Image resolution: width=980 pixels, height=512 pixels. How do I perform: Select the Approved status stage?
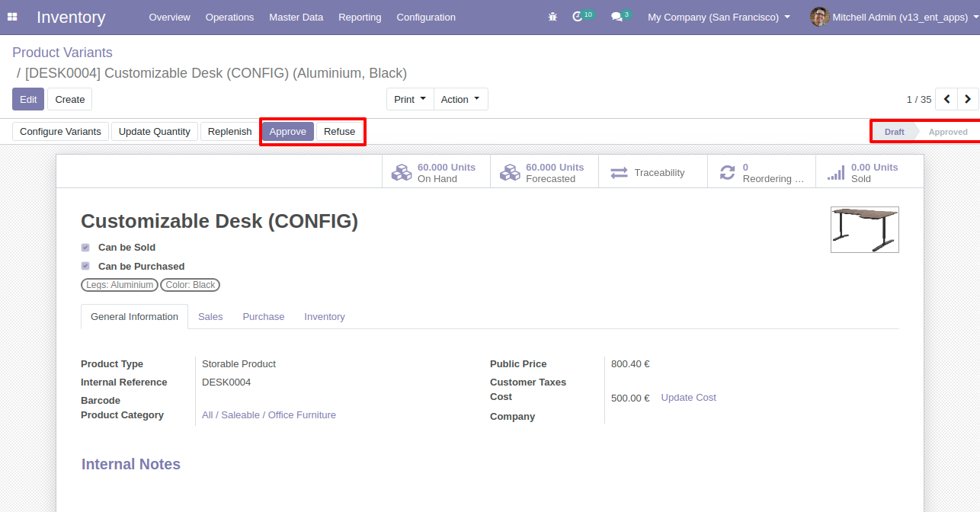tap(947, 132)
